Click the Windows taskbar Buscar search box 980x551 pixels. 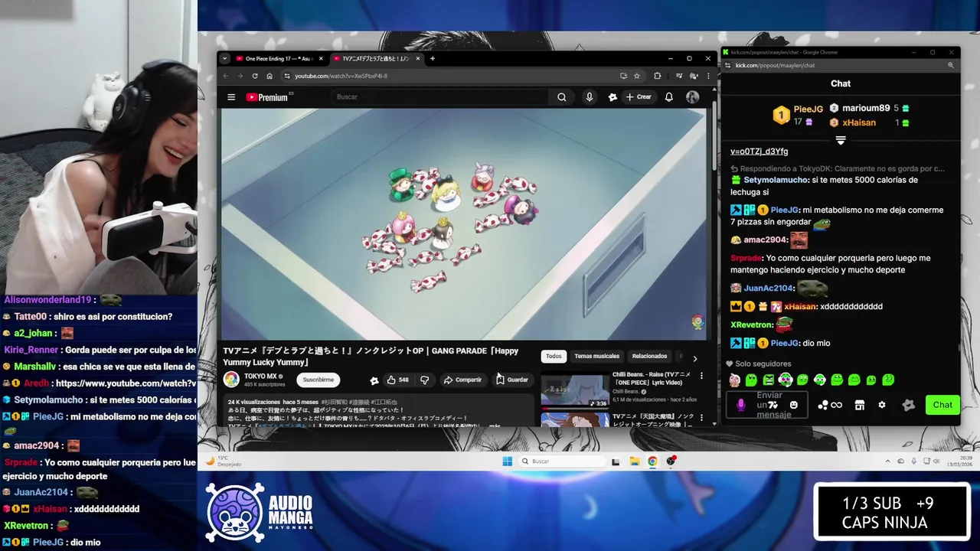[562, 461]
